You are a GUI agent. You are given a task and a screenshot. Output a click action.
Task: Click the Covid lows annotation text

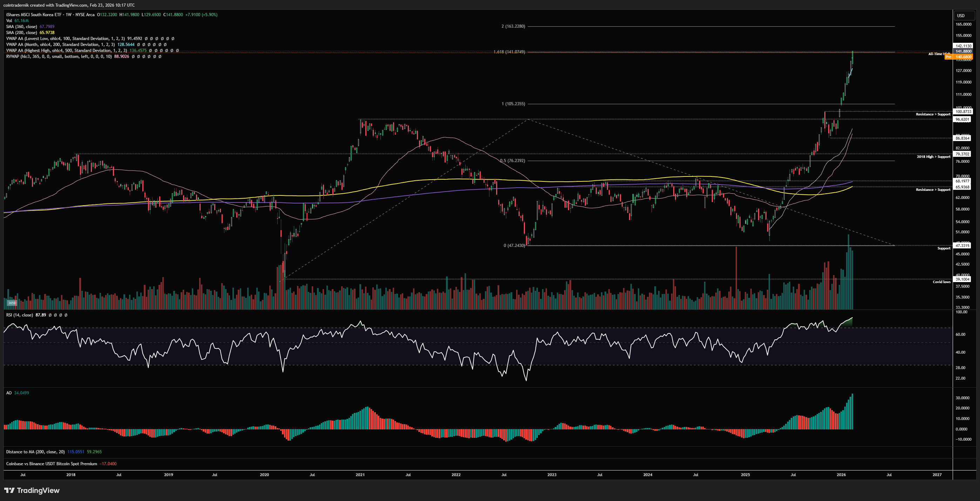tap(941, 282)
